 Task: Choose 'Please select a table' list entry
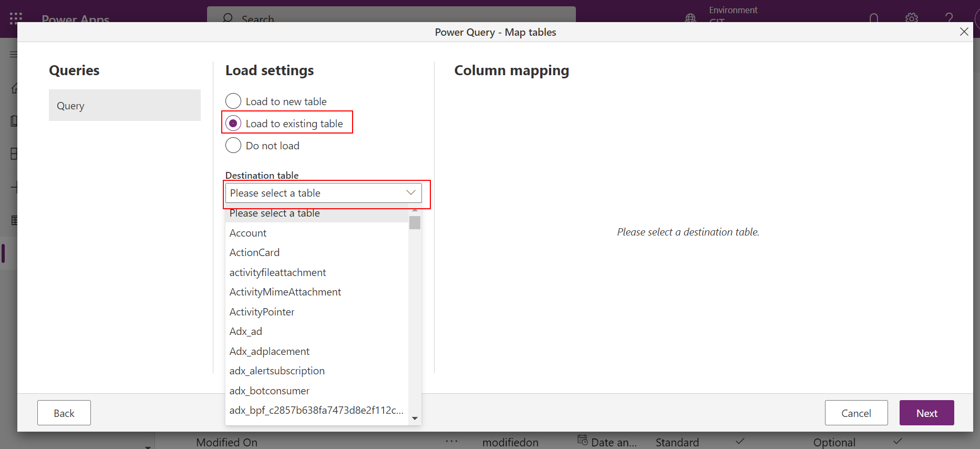click(317, 213)
